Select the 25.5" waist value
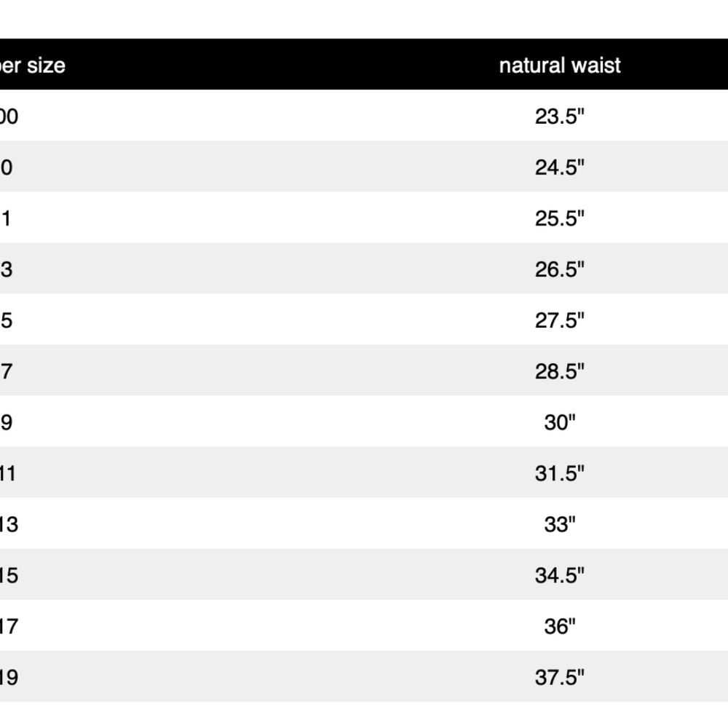The width and height of the screenshot is (728, 728). pyautogui.click(x=559, y=218)
